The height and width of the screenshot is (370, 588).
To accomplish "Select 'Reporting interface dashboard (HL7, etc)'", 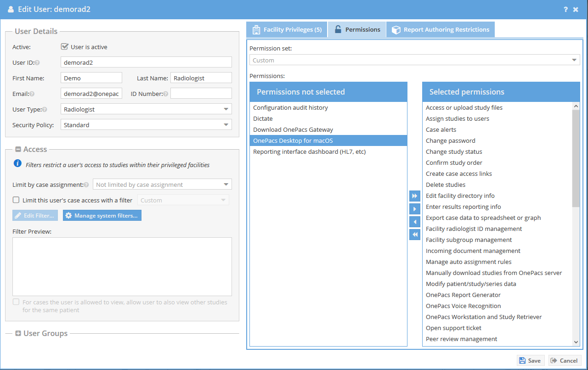I will click(x=328, y=151).
